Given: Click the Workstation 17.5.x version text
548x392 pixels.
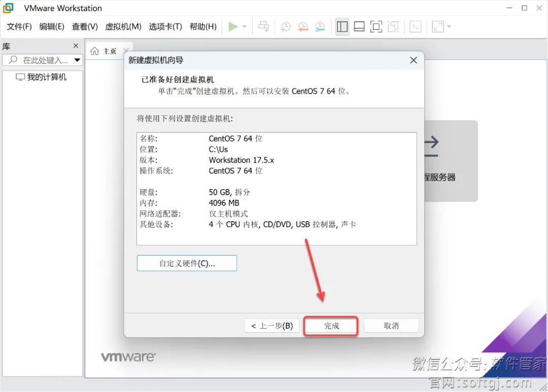Looking at the screenshot, I should click(242, 160).
